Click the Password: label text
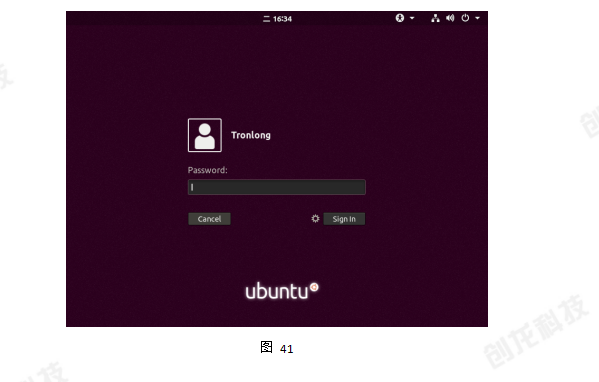Image resolution: width=599 pixels, height=382 pixels. coord(207,170)
